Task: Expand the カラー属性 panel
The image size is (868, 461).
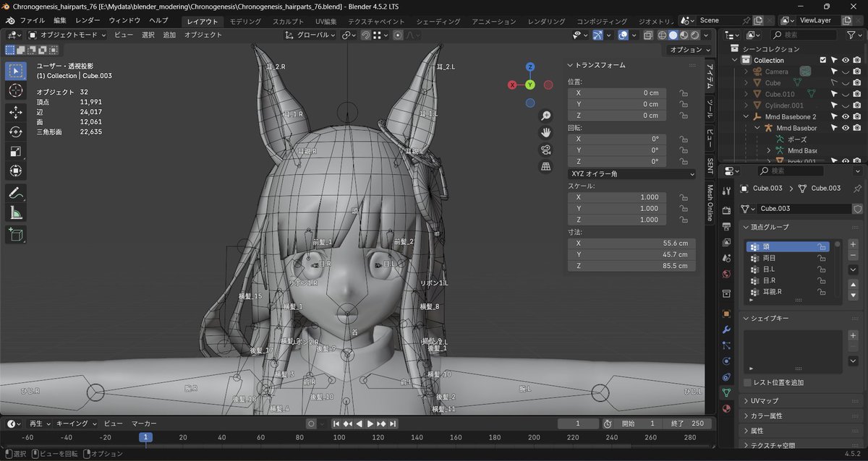Action: click(x=766, y=415)
